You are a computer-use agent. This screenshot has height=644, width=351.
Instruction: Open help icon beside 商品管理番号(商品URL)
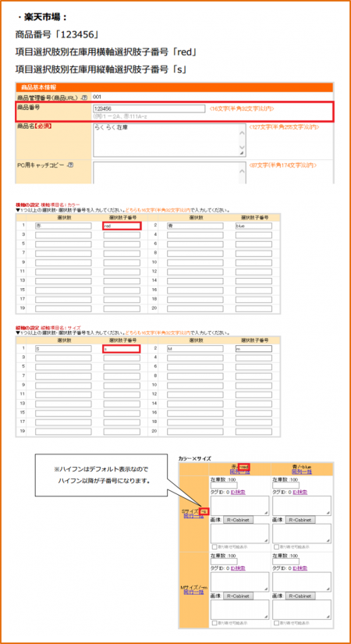tap(85, 98)
